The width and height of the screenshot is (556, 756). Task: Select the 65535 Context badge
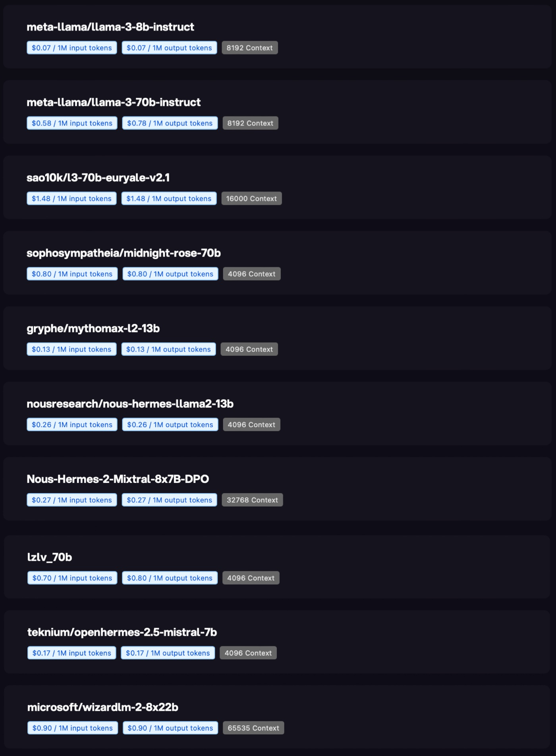point(253,728)
